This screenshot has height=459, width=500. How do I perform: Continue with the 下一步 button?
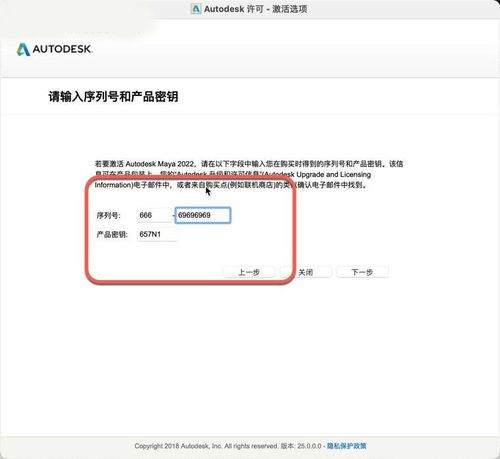[x=362, y=272]
